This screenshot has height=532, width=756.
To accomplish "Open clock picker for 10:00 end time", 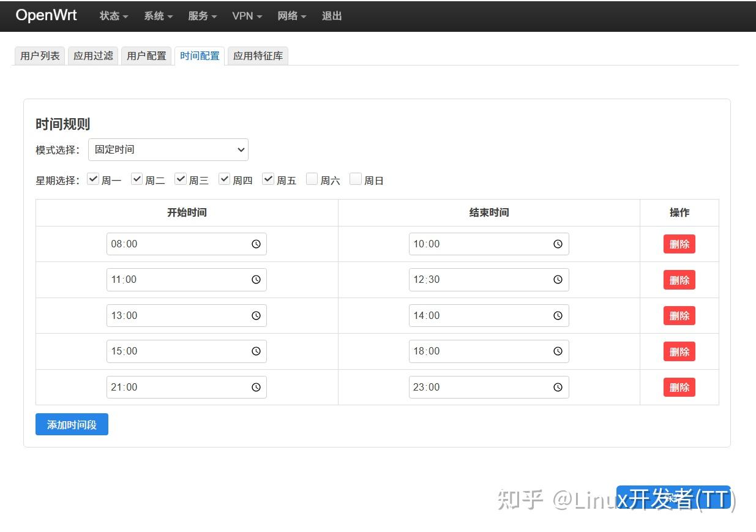I will tap(558, 244).
